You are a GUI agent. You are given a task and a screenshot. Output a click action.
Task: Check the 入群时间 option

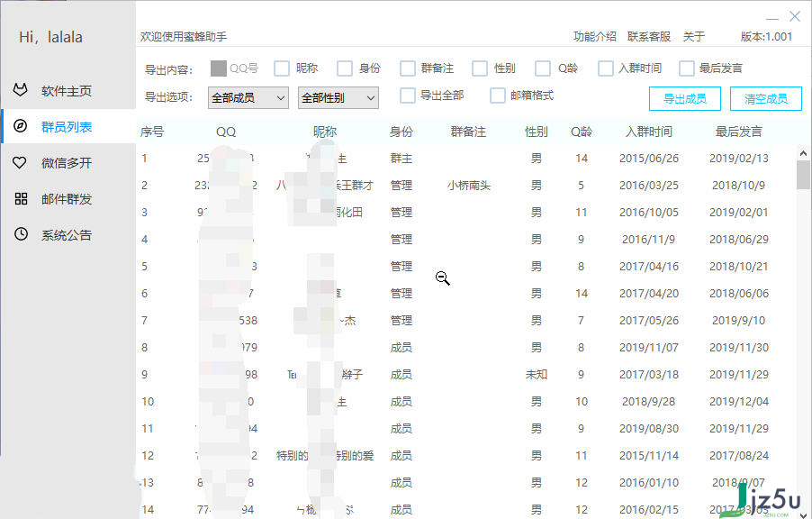point(604,68)
